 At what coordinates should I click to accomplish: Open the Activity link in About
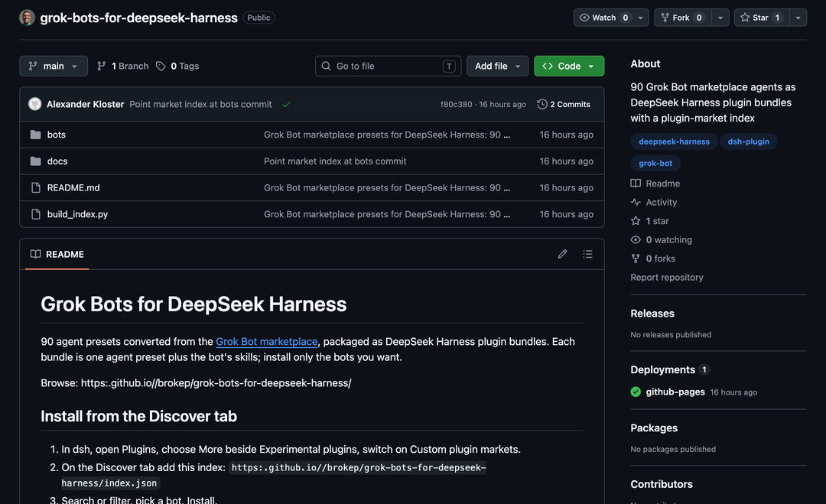point(654,202)
